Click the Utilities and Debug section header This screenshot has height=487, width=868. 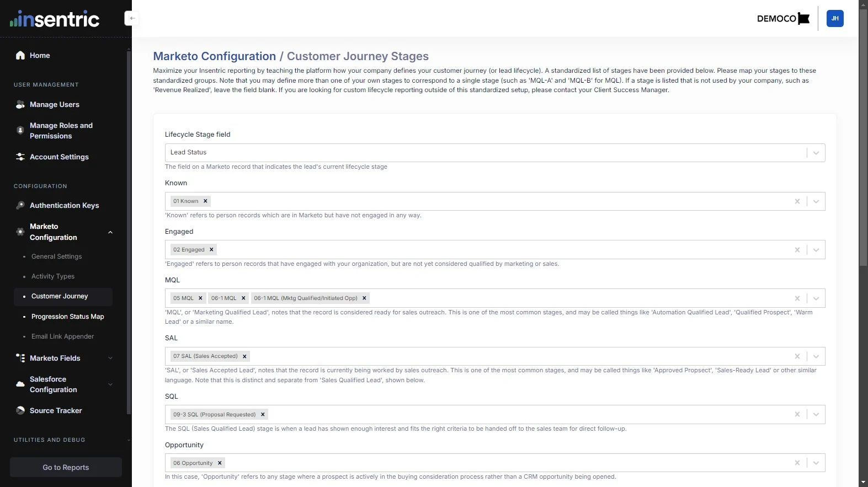tap(50, 440)
